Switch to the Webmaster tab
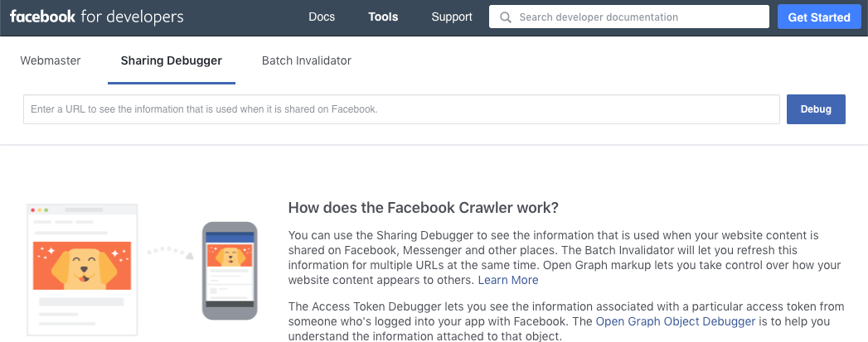Image resolution: width=868 pixels, height=342 pixels. 51,60
